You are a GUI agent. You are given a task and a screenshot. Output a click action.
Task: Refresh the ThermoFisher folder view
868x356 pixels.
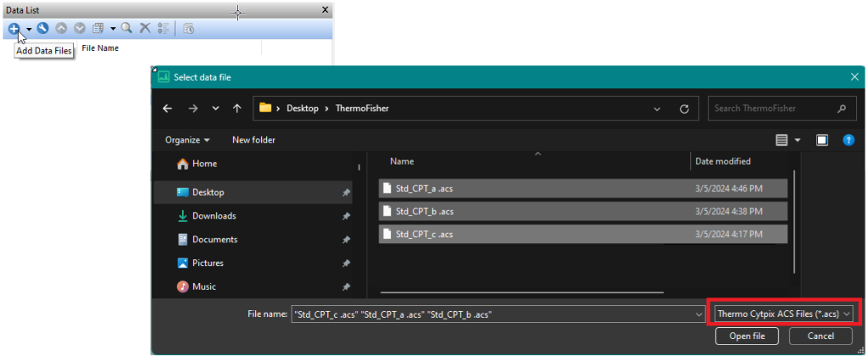[684, 108]
